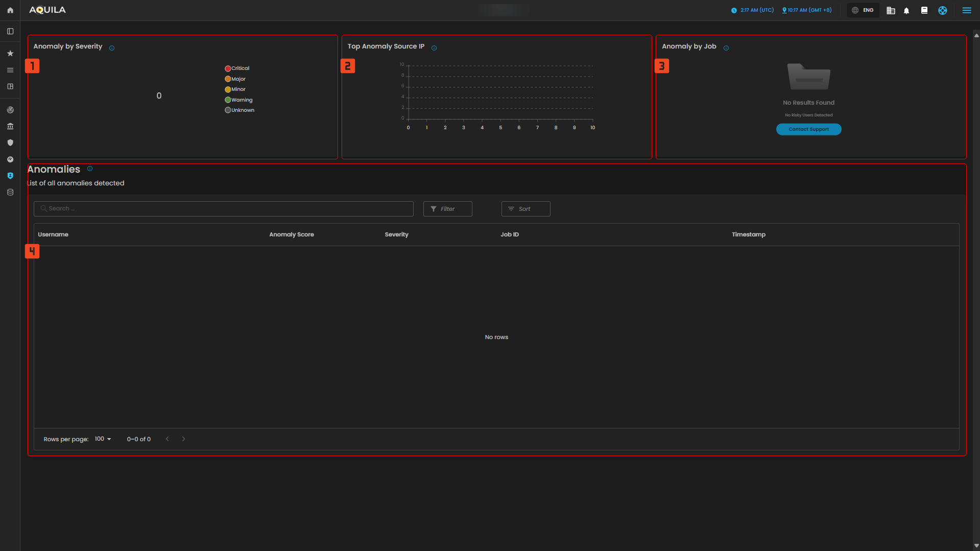Click the Filter button

[x=447, y=209]
